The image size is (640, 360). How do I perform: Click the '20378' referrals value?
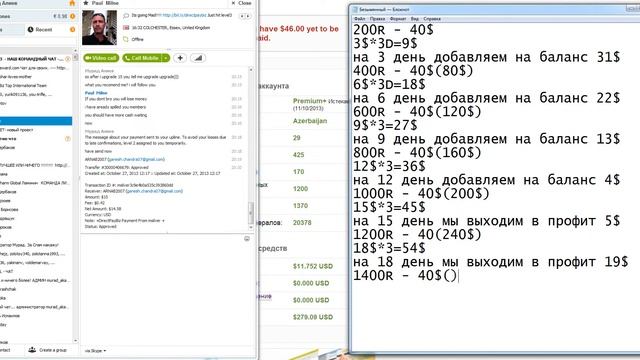[302, 223]
